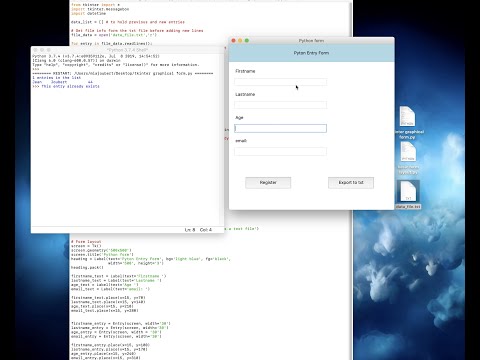Click the Col: 4 status in shell
The image size is (480, 360).
[206, 230]
